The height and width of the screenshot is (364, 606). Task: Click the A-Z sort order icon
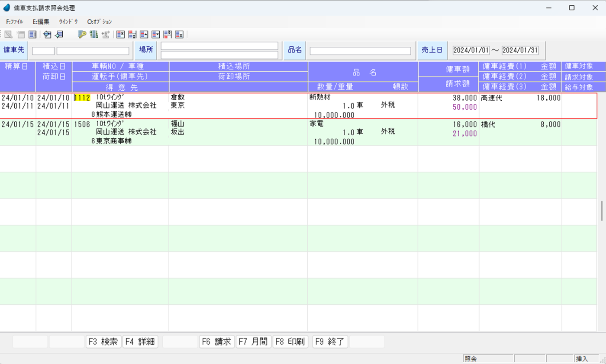93,35
